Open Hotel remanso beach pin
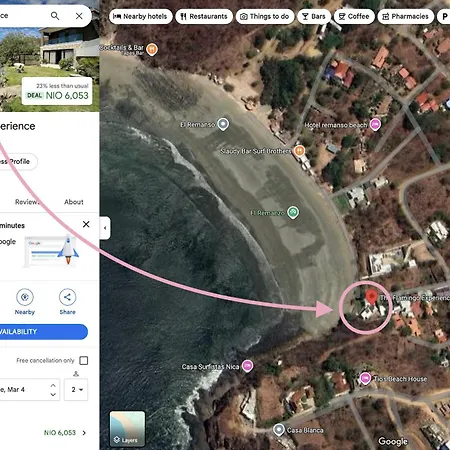 coord(375,124)
